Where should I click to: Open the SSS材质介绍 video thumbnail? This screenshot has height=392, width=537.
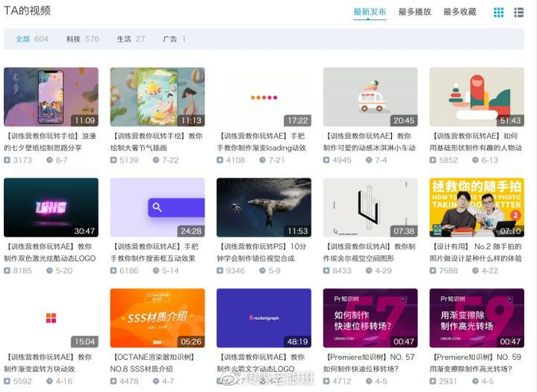tap(157, 318)
